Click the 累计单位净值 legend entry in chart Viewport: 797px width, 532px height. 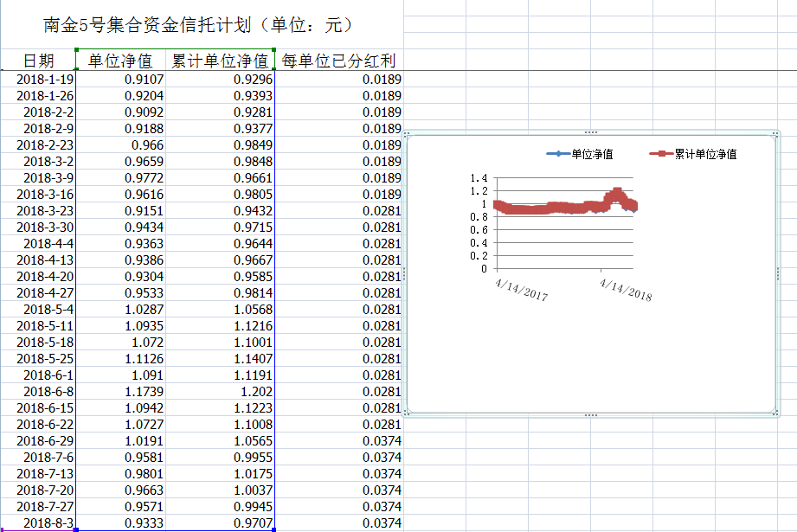pyautogui.click(x=693, y=154)
